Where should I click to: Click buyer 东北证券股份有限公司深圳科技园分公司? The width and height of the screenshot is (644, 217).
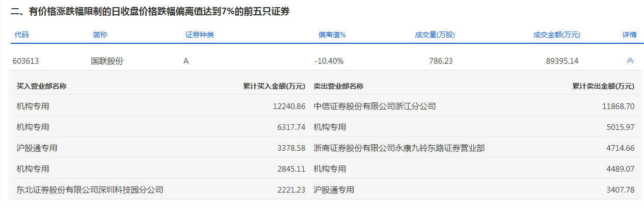[x=90, y=189]
